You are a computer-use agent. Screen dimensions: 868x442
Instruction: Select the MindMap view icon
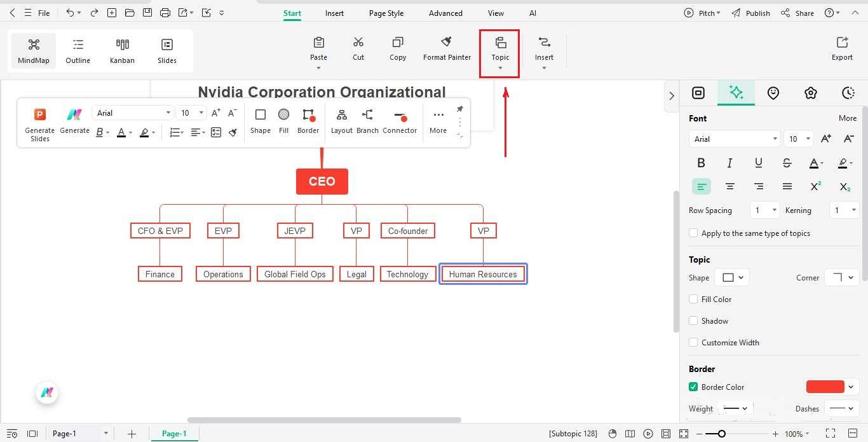pyautogui.click(x=33, y=51)
